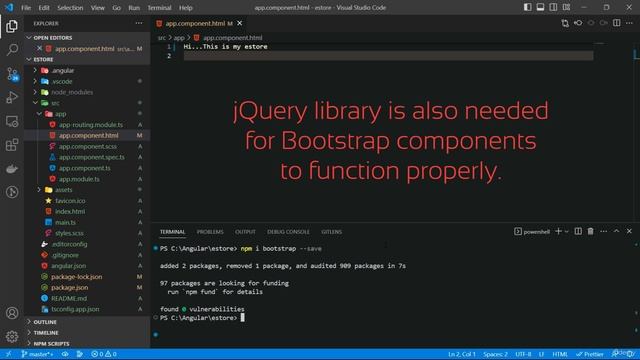Open package.json in file tree
640x360 pixels.
coord(69,287)
